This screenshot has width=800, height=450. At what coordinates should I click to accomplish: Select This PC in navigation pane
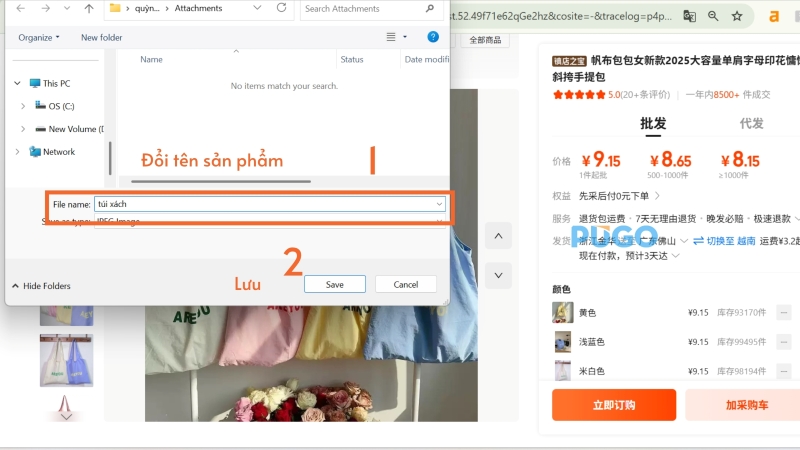pyautogui.click(x=50, y=83)
